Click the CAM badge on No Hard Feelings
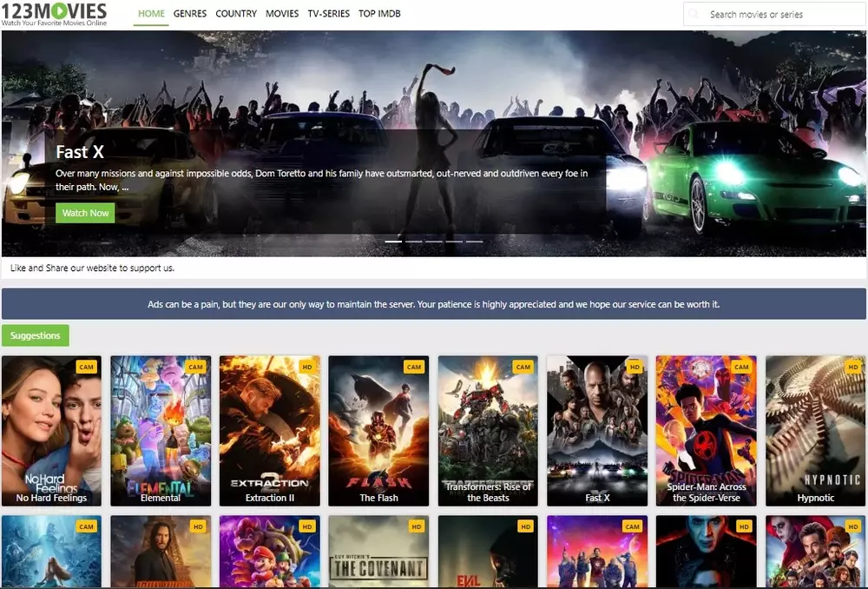The width and height of the screenshot is (868, 589). tap(86, 367)
